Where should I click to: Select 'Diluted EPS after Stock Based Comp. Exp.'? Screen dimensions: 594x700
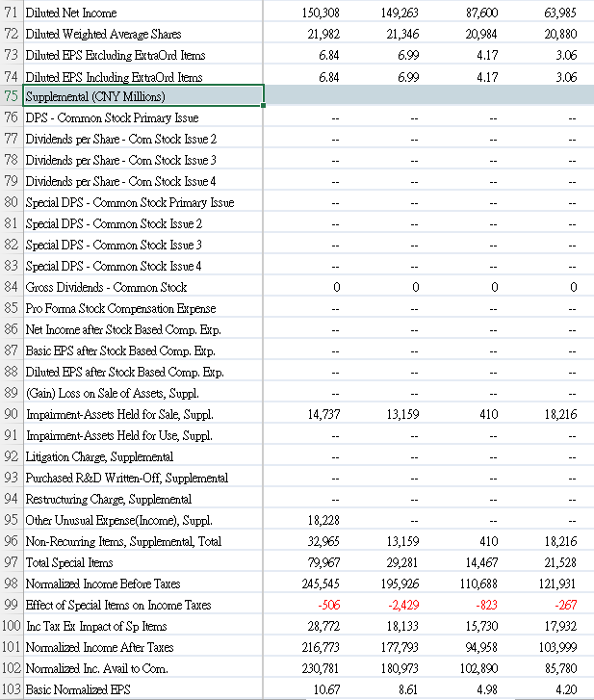[124, 373]
